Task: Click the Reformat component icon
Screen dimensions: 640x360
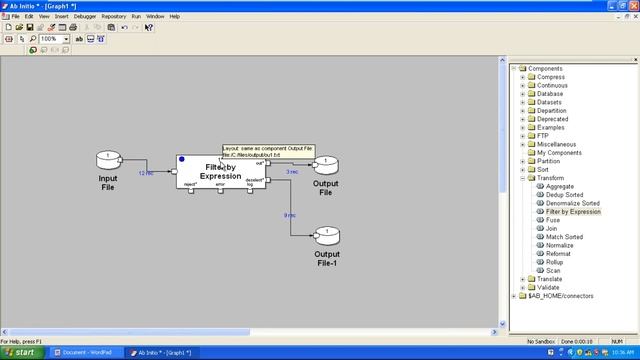Action: tap(540, 253)
